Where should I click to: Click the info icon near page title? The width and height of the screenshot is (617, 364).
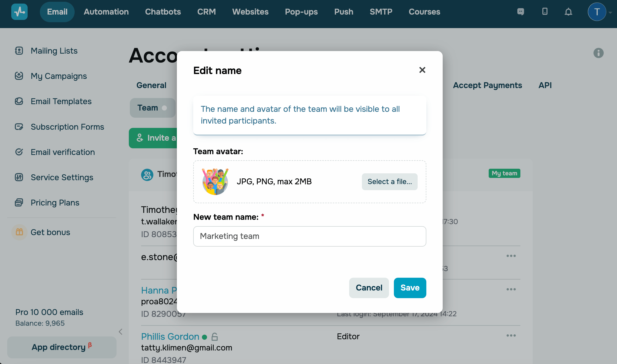click(598, 53)
